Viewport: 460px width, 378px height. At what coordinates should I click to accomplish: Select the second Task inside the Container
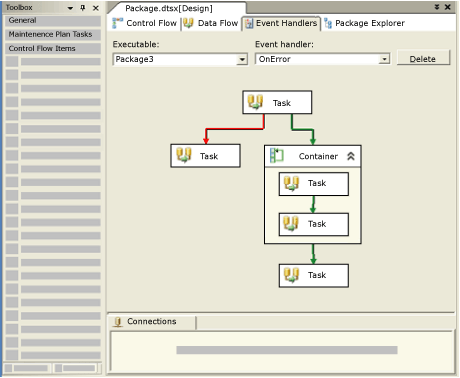point(314,224)
